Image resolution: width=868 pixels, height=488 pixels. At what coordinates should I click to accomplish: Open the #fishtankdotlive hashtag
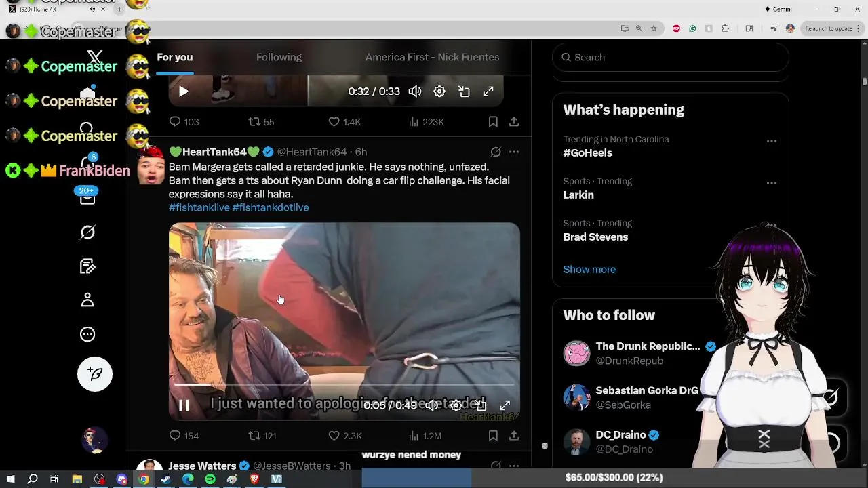271,208
